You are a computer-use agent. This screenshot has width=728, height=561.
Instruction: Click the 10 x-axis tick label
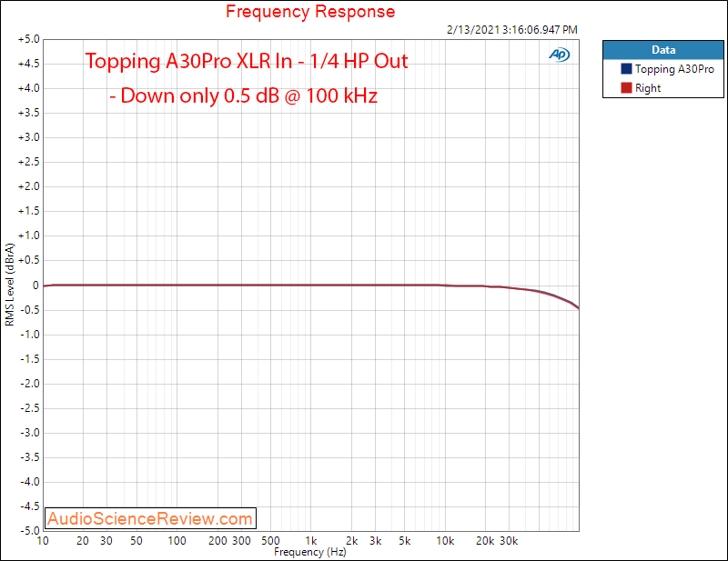[x=43, y=541]
